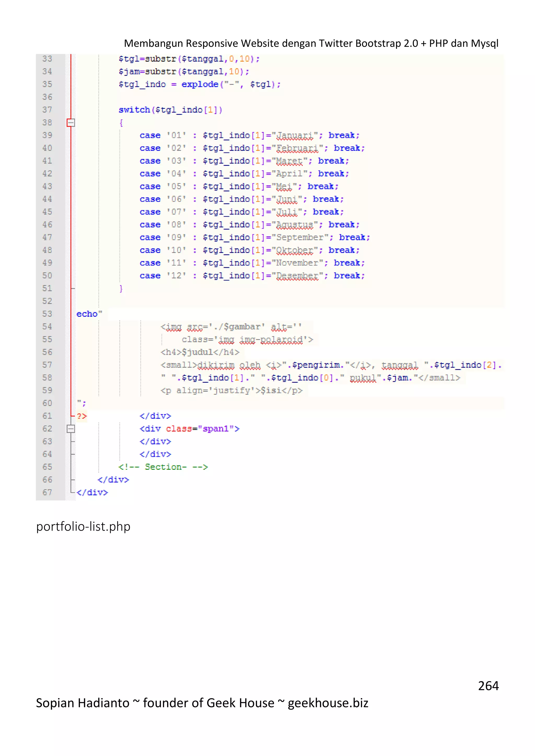The width and height of the screenshot is (535, 756).
Task: Click the echo keyword on line 53
Action: click(x=87, y=314)
